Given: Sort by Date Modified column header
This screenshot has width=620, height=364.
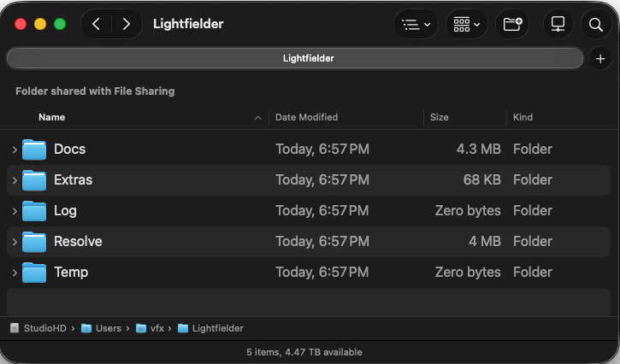Looking at the screenshot, I should point(306,117).
